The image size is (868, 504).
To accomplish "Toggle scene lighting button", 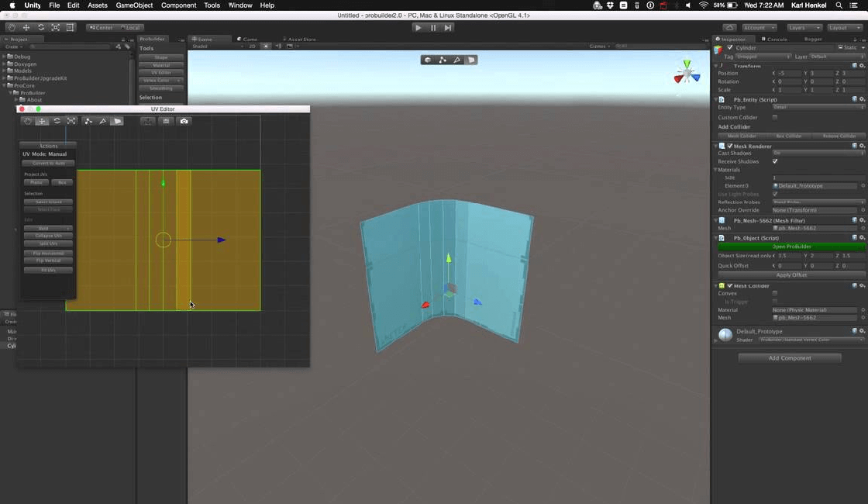I will (x=267, y=46).
